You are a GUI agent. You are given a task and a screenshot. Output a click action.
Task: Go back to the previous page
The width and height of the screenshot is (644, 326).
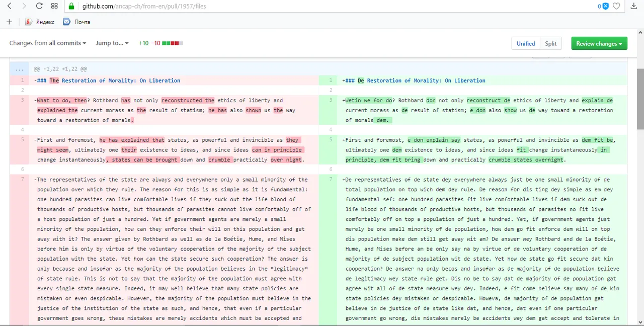(x=9, y=6)
